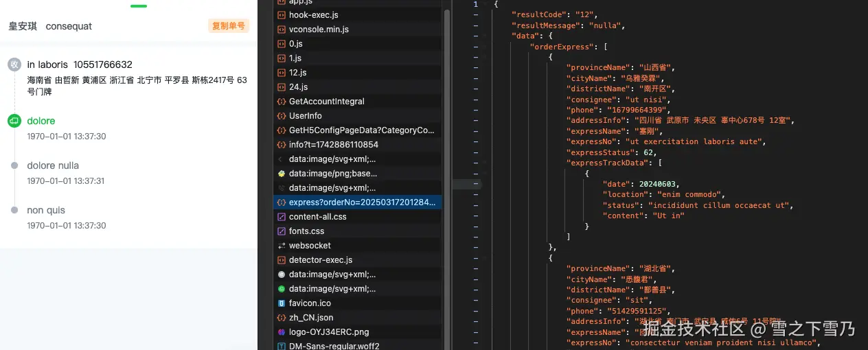This screenshot has width=868, height=350.
Task: Click the file icon beside 1.js
Action: [x=282, y=58]
